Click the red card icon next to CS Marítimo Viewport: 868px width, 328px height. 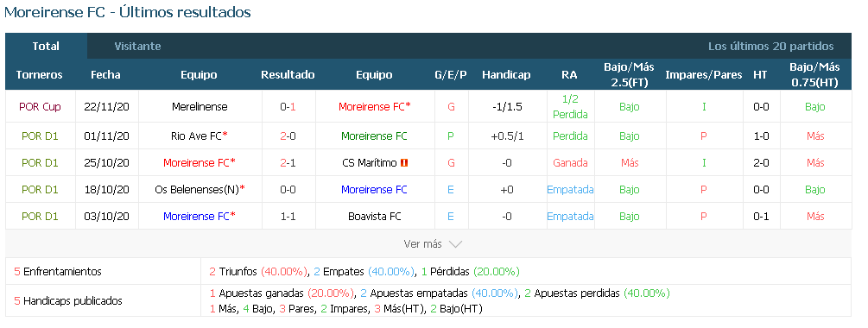click(404, 162)
